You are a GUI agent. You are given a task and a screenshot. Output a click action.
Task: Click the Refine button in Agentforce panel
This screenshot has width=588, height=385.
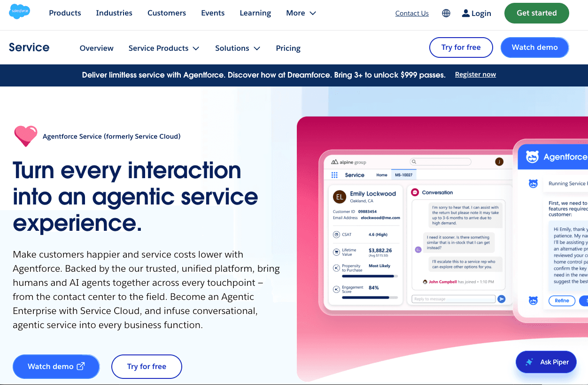tap(562, 300)
